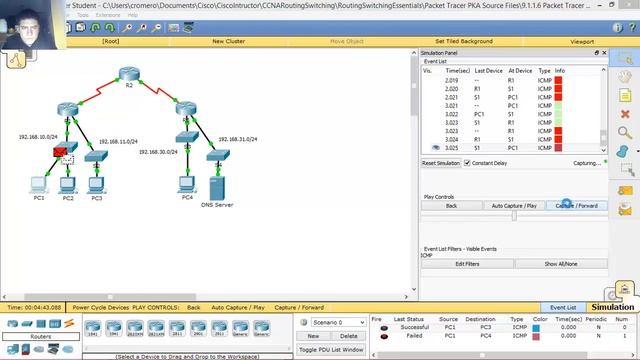This screenshot has width=640, height=360.
Task: Open the Extensions menu
Action: tap(108, 15)
